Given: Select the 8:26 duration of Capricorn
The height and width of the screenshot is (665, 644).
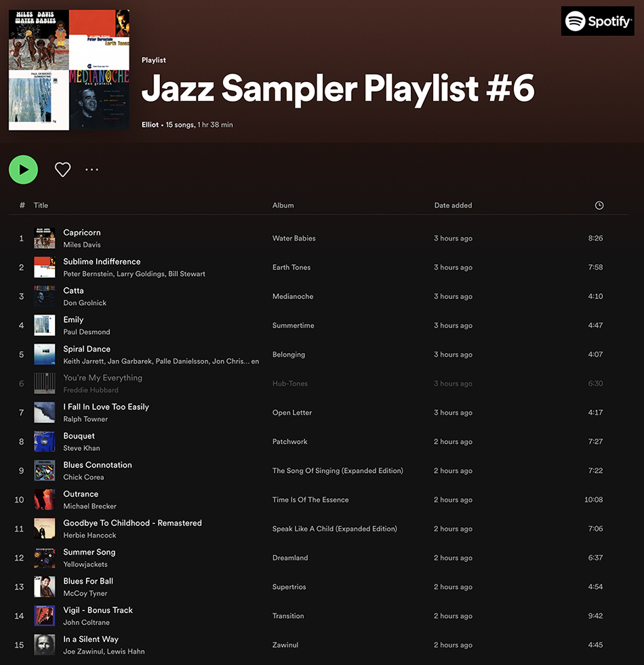Looking at the screenshot, I should (x=595, y=239).
